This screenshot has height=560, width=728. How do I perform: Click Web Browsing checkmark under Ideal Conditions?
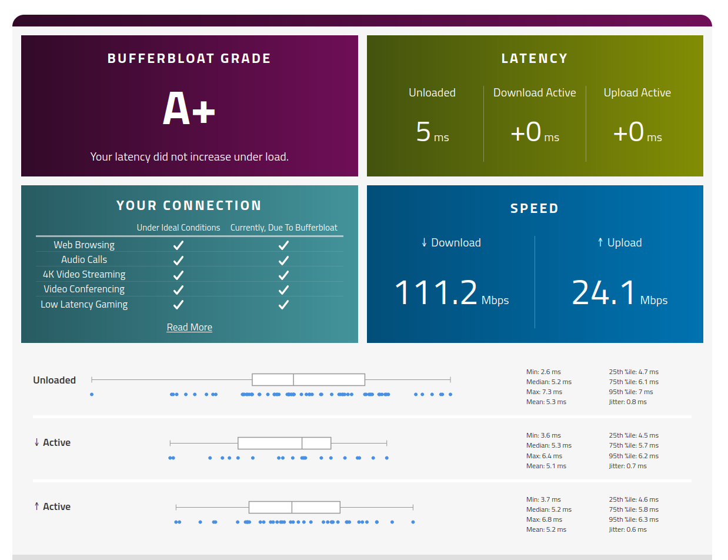tap(179, 245)
